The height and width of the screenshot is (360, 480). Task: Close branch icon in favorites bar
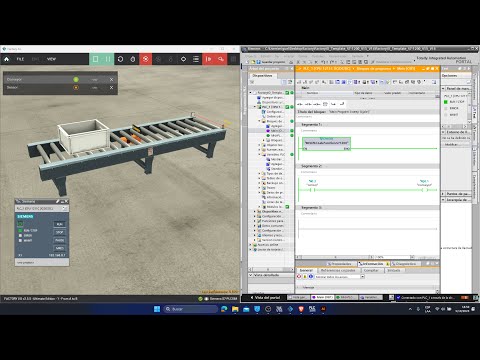(342, 104)
